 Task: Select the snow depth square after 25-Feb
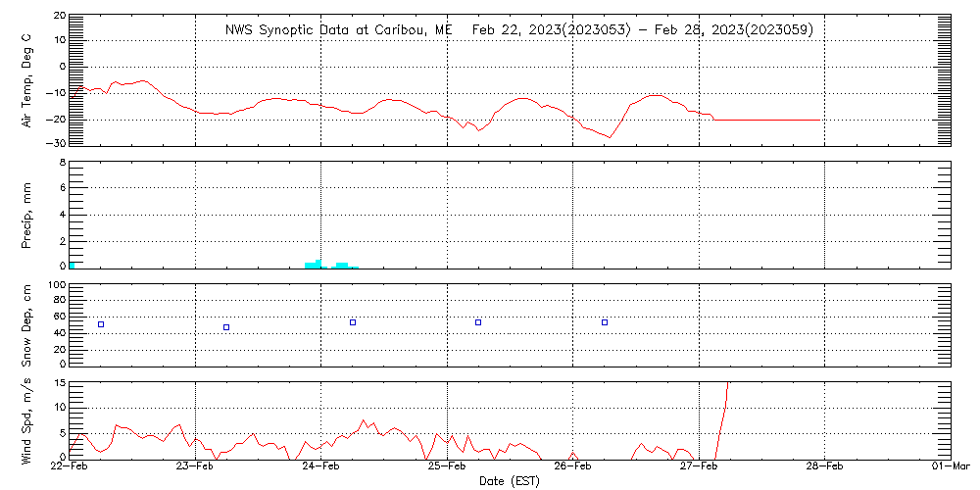click(478, 322)
